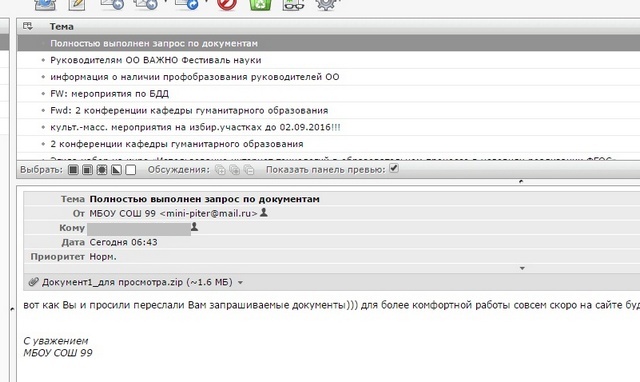640x382 pixels.
Task: Expand message headers with down arrow
Action: pos(522,268)
